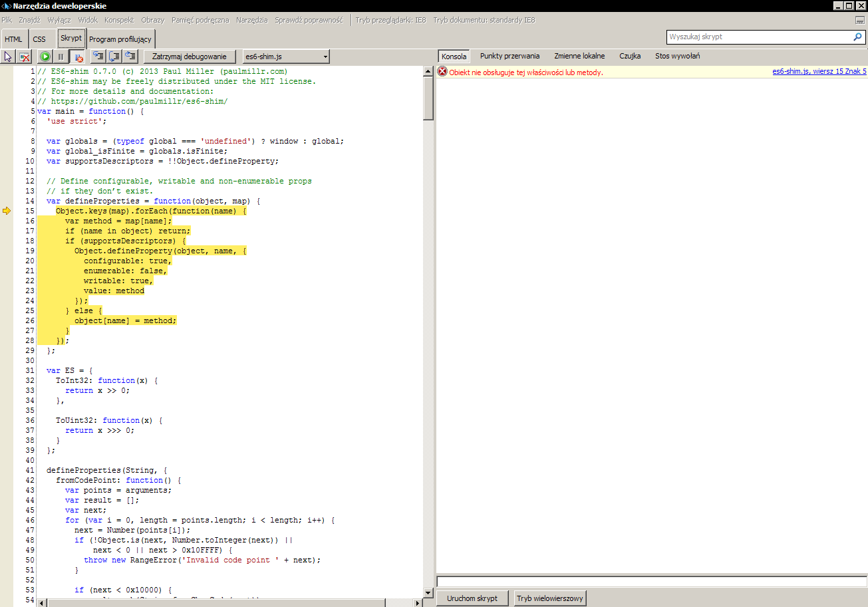This screenshot has width=868, height=607.
Task: Click line 19 'Object.defineProperty' code
Action: coord(160,251)
